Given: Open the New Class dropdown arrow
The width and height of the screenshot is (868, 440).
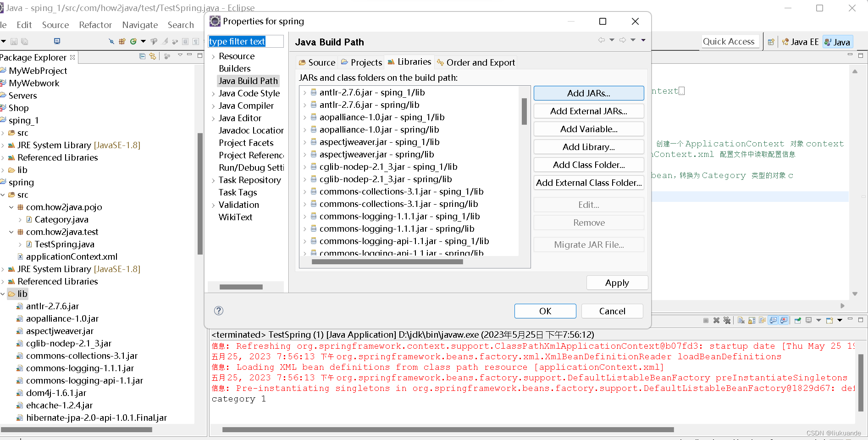Looking at the screenshot, I should 143,41.
